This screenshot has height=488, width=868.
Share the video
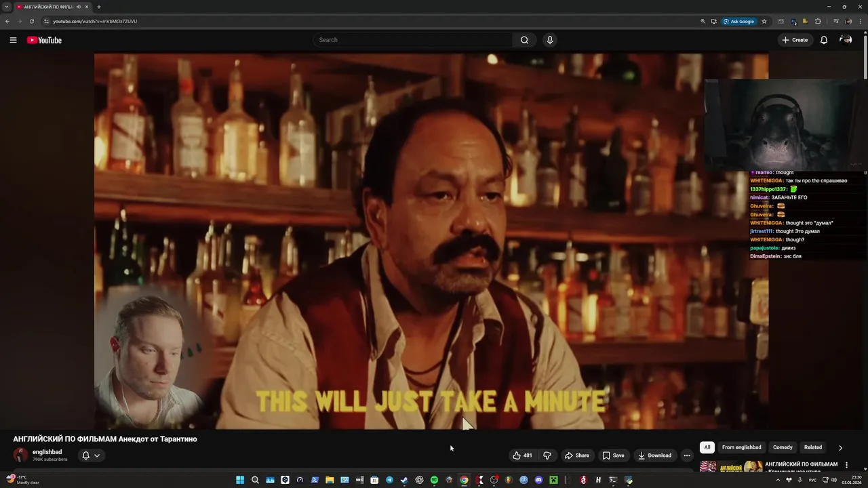577,455
